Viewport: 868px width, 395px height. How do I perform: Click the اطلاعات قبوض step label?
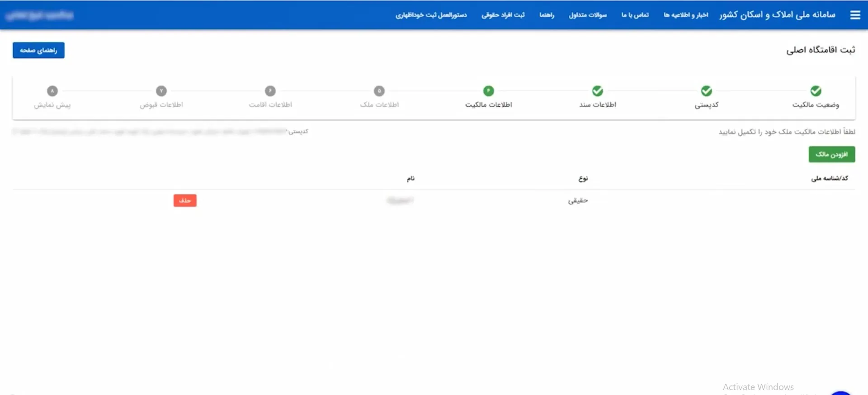point(161,105)
